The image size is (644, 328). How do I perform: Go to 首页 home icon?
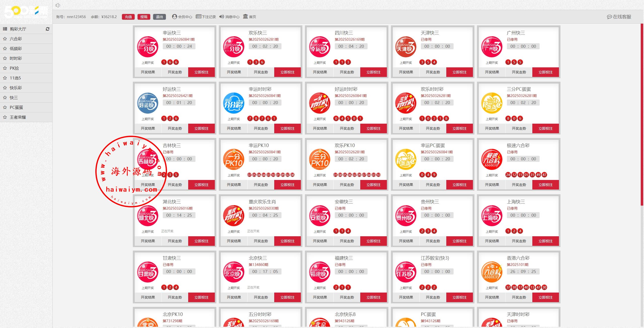coord(245,17)
